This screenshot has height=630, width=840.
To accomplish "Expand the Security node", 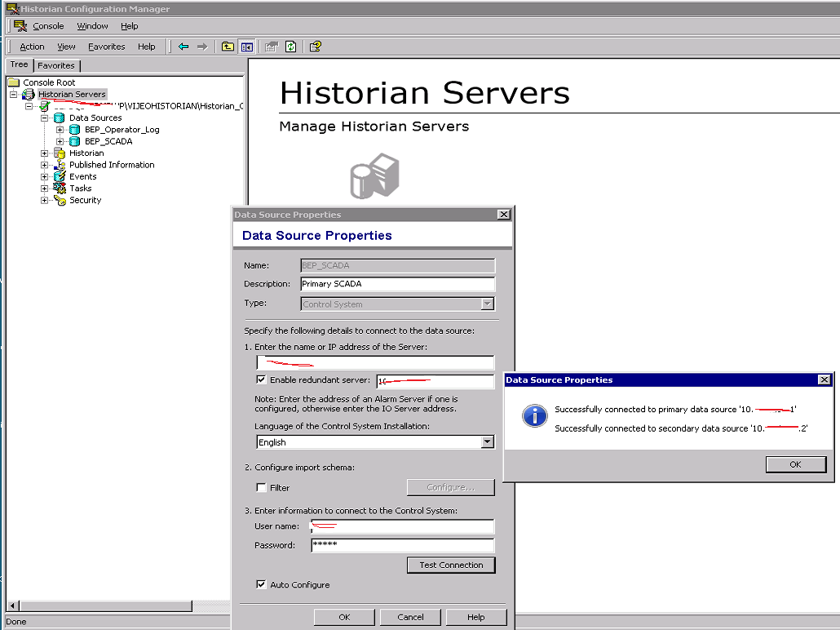I will coord(45,200).
